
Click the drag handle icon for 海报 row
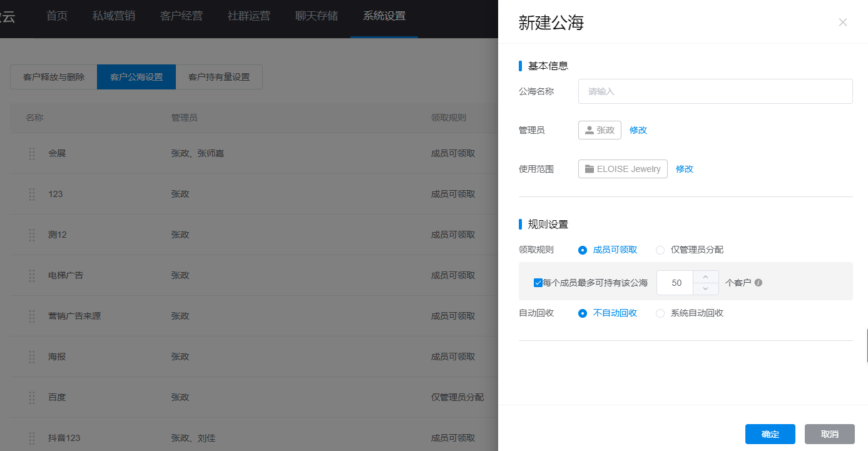32,357
